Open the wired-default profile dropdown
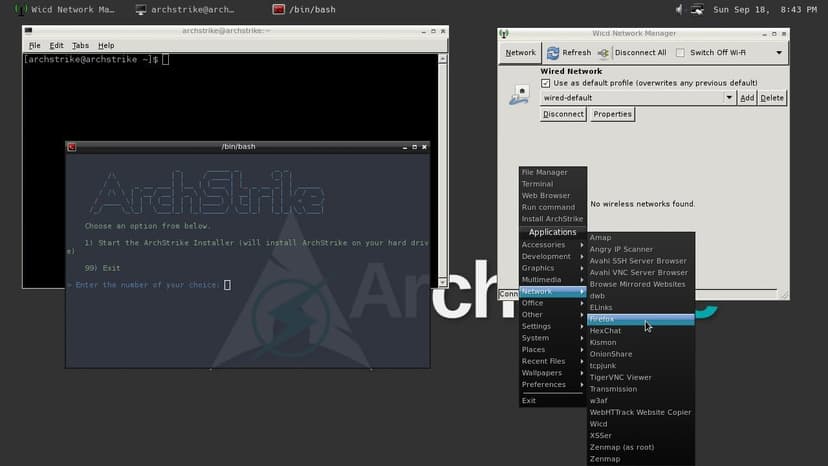Viewport: 828px width, 466px height. tap(729, 98)
